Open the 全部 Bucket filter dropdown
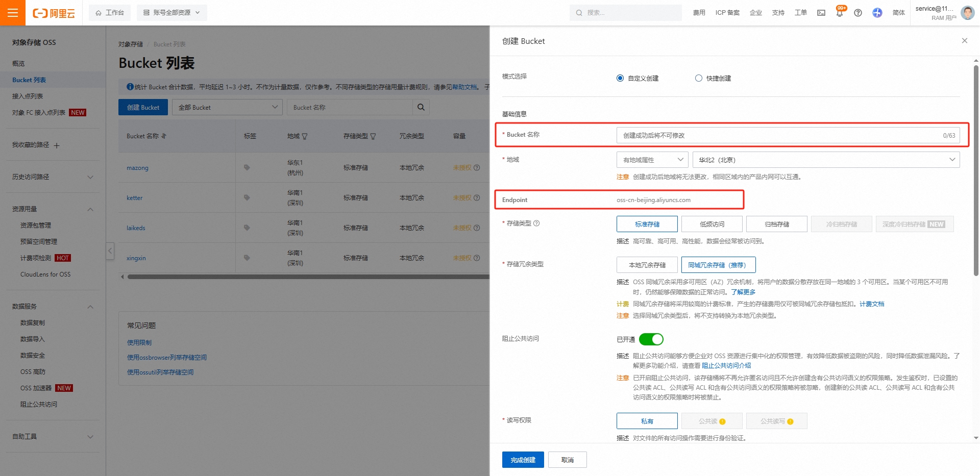Image resolution: width=980 pixels, height=476 pixels. [227, 107]
